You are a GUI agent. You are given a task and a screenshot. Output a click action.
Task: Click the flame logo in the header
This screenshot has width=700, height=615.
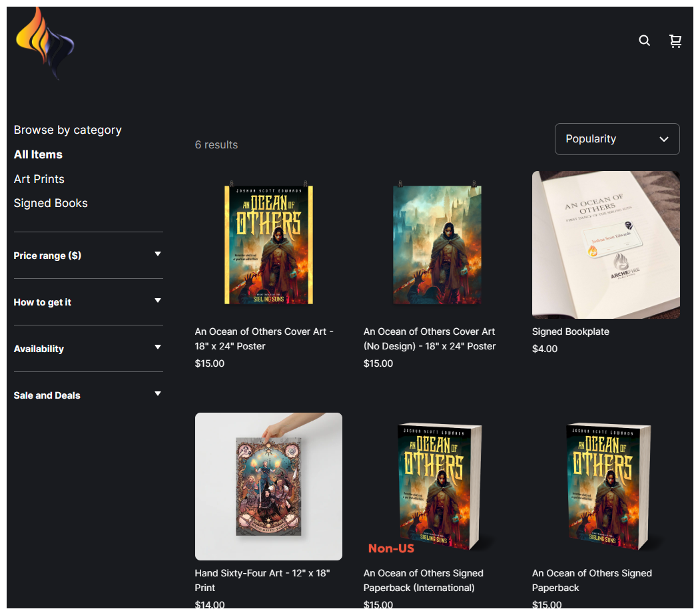[45, 43]
